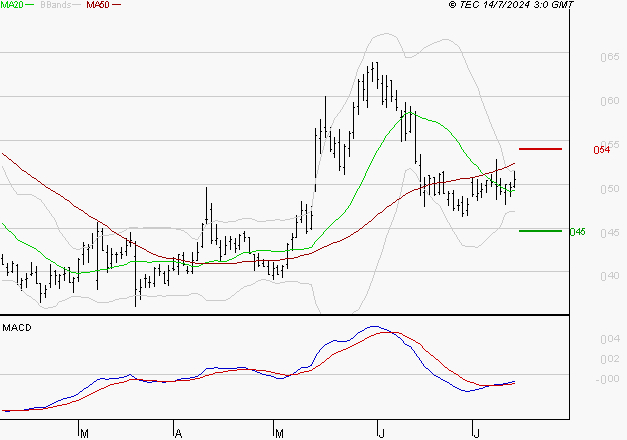
Task: Click the M month label following A
Action: tap(280, 434)
